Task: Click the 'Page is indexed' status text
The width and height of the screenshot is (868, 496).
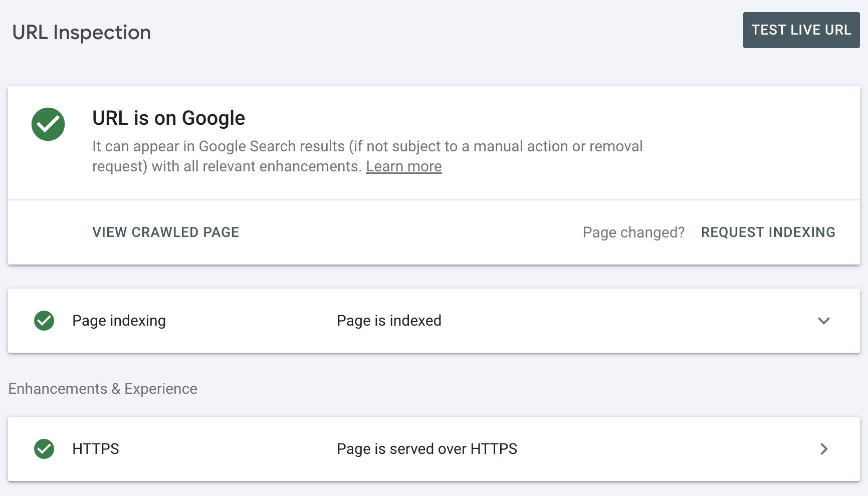Action: pyautogui.click(x=389, y=321)
